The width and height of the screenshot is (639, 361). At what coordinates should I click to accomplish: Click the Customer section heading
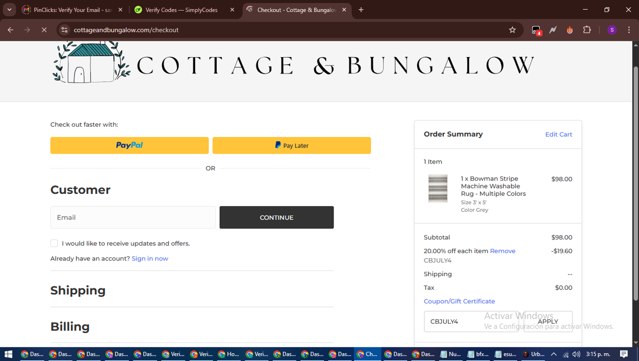80,190
